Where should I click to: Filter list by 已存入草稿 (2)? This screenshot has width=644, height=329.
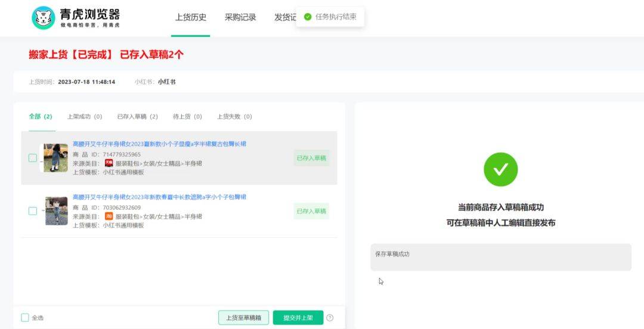click(137, 117)
